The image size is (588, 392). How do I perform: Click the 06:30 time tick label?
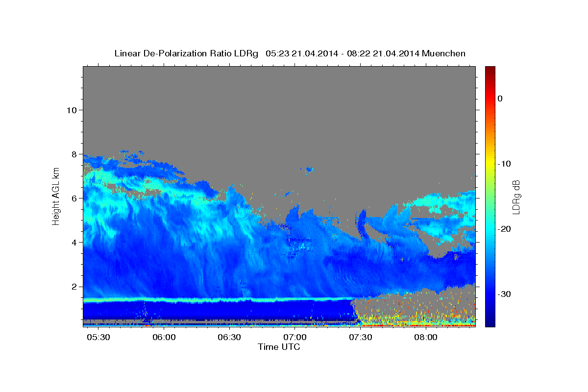tap(229, 338)
